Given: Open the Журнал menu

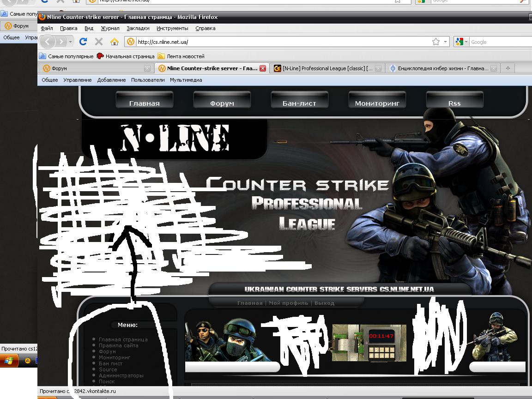Looking at the screenshot, I should click(x=110, y=28).
